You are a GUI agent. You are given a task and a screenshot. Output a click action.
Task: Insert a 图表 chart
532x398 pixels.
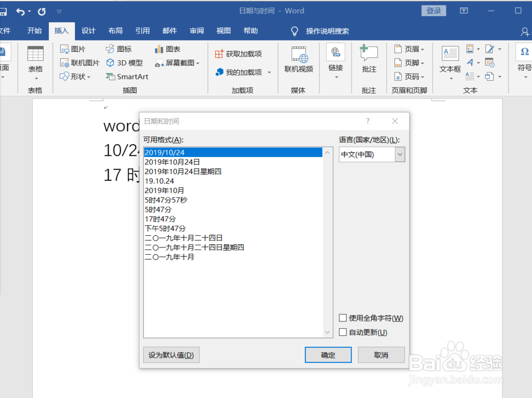point(168,49)
